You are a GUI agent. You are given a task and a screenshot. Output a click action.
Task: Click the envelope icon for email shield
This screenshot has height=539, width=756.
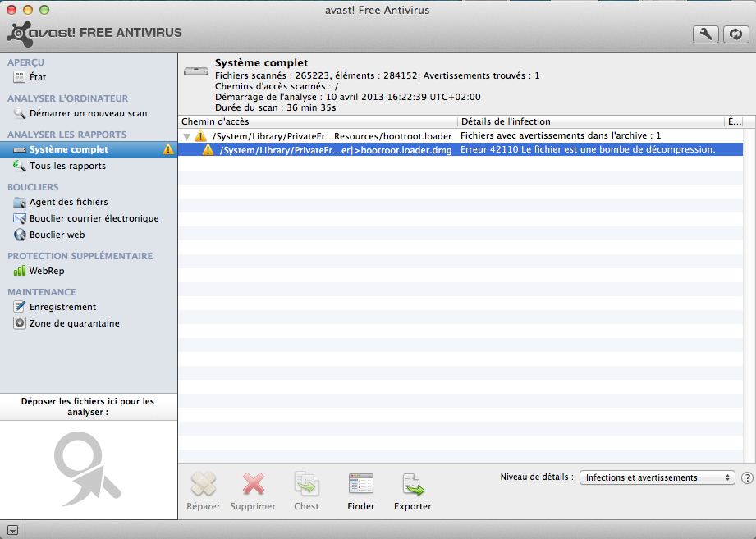point(19,218)
